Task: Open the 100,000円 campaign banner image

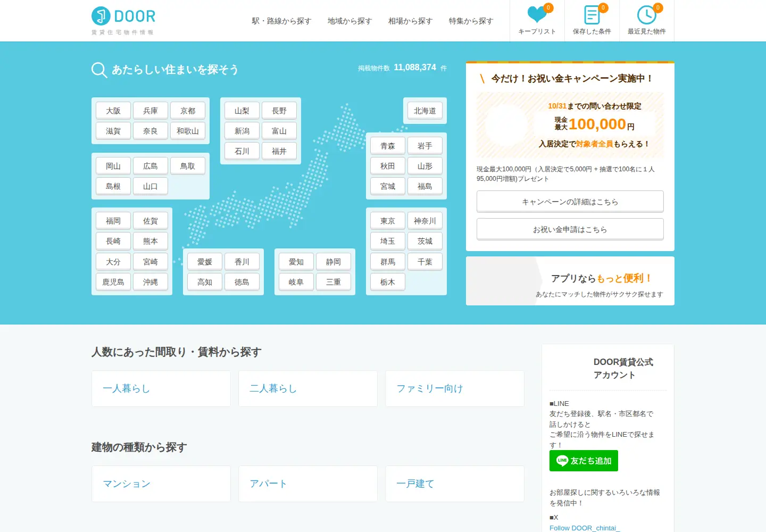Action: point(570,125)
